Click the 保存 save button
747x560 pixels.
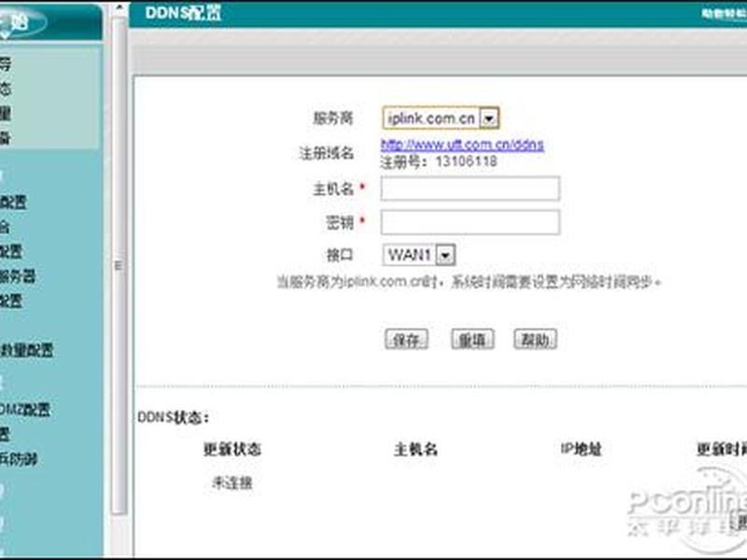(406, 339)
